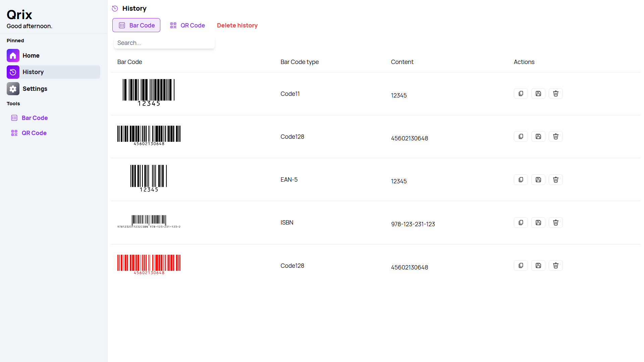Image resolution: width=644 pixels, height=362 pixels.
Task: Click the delete icon for first Code128 barcode
Action: click(555, 136)
